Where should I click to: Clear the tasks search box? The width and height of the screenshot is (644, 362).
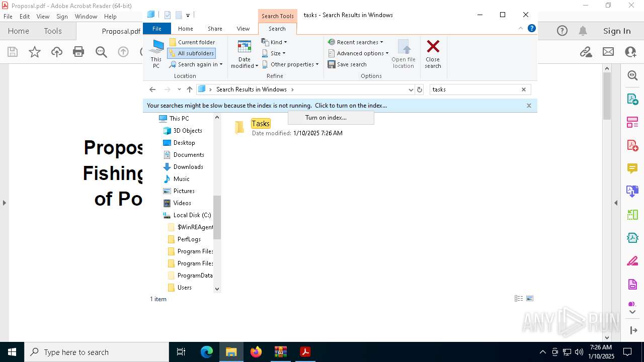(x=524, y=89)
